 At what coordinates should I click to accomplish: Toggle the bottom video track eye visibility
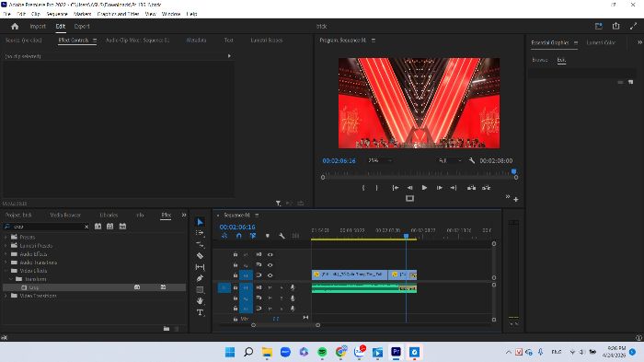coord(270,275)
